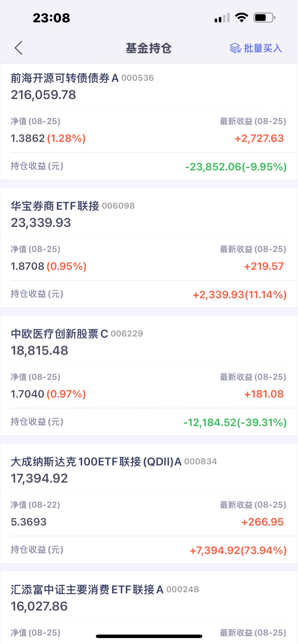298x644 pixels.
Task: Open 大成纳斯达克100ETF联接 fund
Action: [149, 503]
